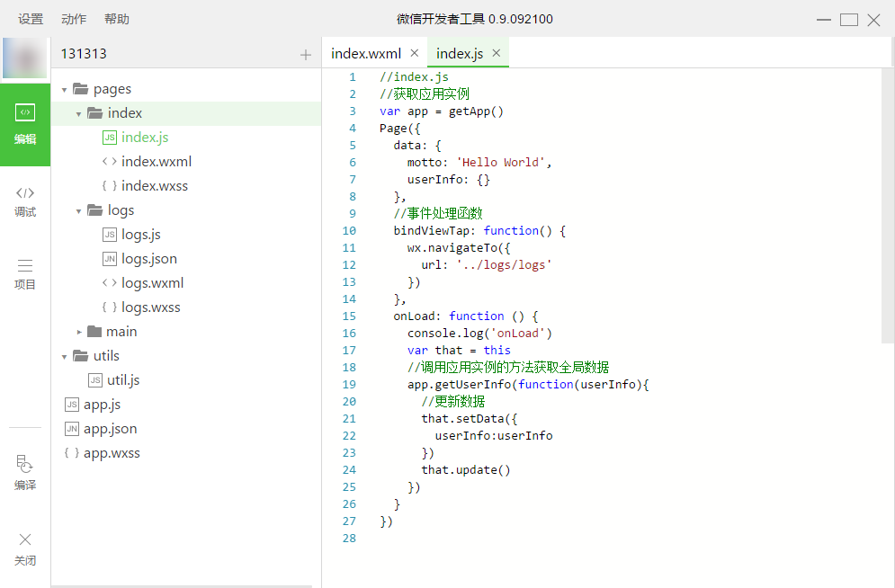Screen dimensions: 895x588
Task: Collapse the logs folder
Action: coord(79,210)
